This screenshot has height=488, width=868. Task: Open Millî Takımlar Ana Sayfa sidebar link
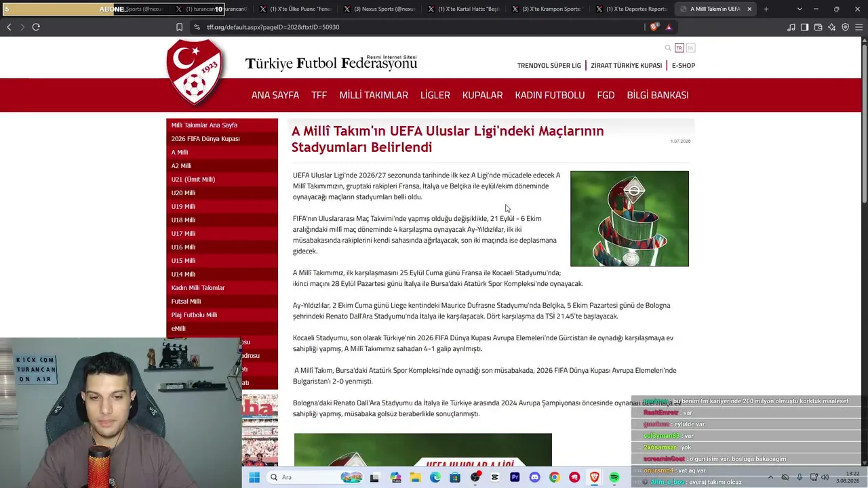[222, 125]
